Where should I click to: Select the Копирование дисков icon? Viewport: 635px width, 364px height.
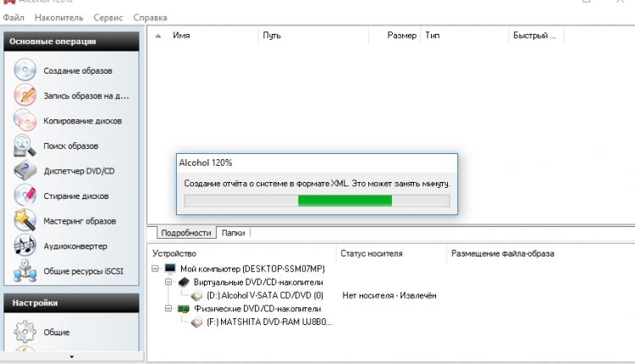[25, 120]
